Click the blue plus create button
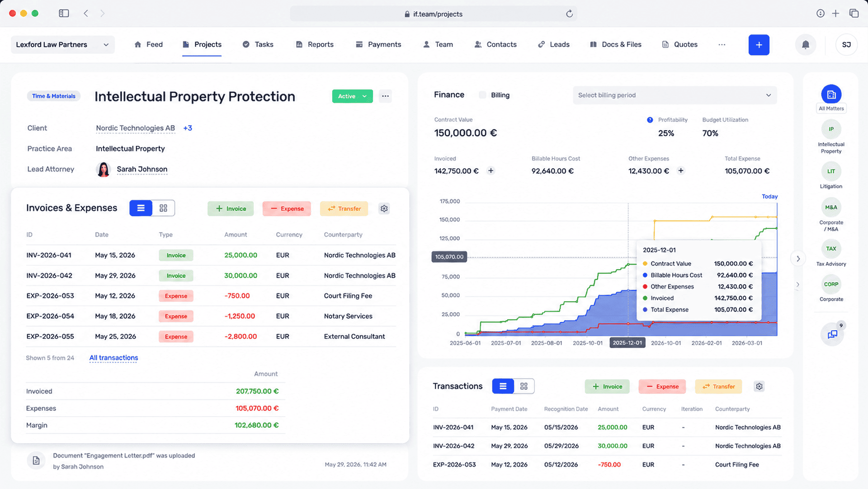The image size is (868, 489). tap(759, 45)
